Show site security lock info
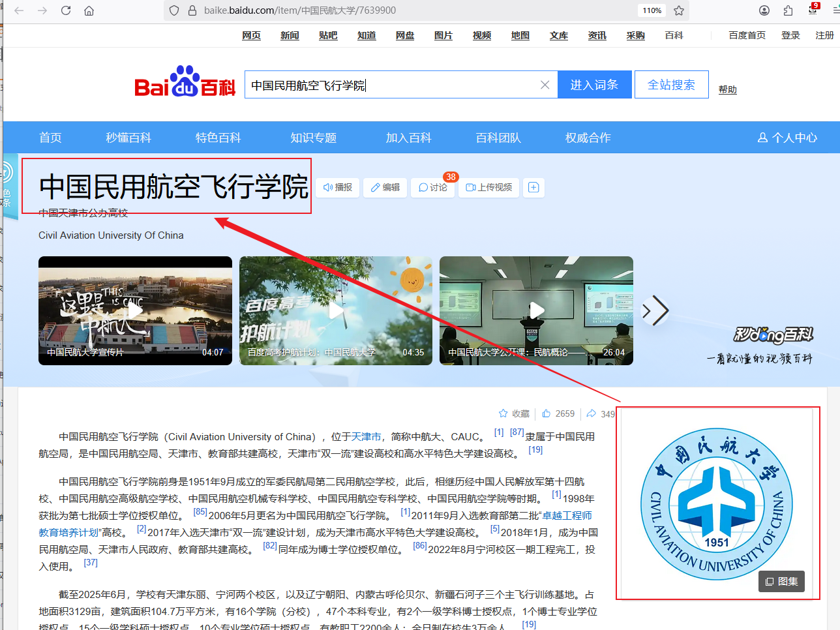The image size is (840, 630). [x=192, y=10]
